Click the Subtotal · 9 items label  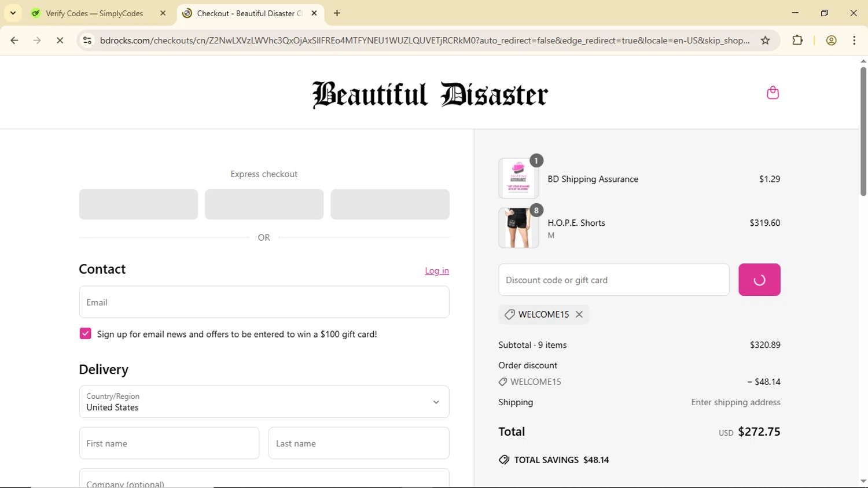tap(532, 345)
